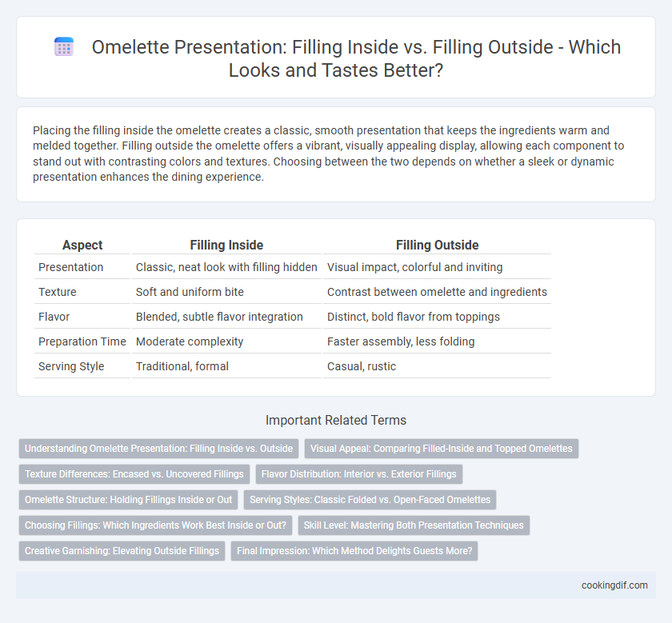The image size is (672, 623).
Task: Open 'Visual Appeal: Comparing Filled-Inside and Topped Omelettes' tag
Action: [442, 448]
